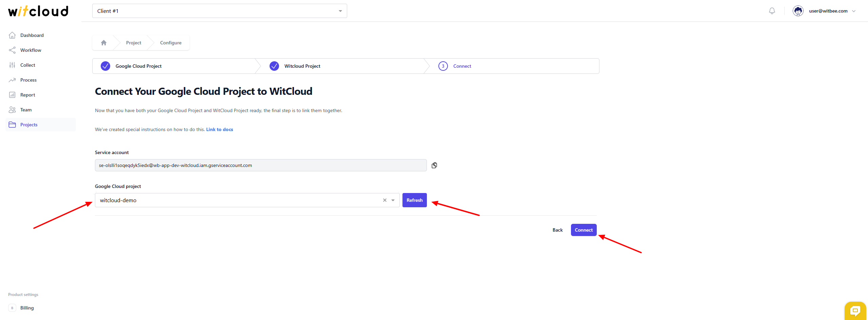Viewport: 868px width, 320px height.
Task: Click the Process trend-line icon
Action: tap(12, 80)
